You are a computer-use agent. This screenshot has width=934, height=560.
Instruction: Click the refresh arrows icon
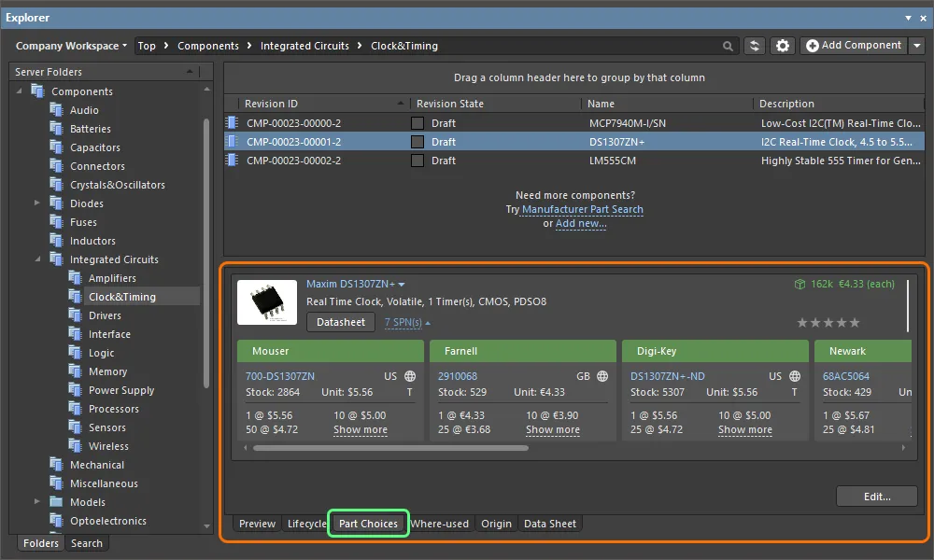coord(754,46)
